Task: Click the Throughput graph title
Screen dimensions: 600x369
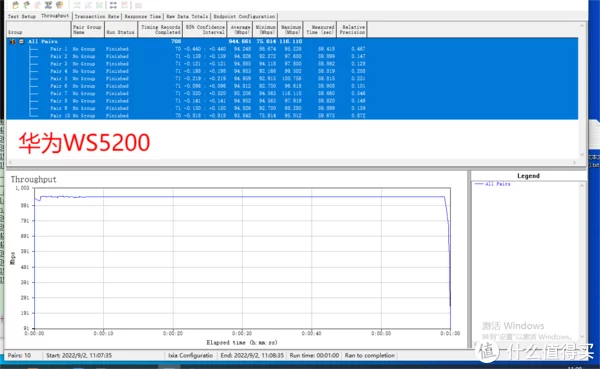Action: (x=33, y=180)
